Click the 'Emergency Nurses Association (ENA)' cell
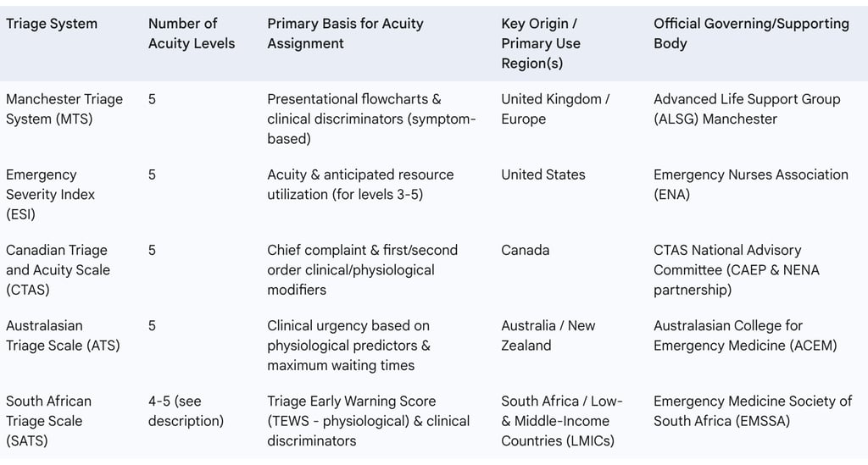868x465 pixels. click(750, 184)
